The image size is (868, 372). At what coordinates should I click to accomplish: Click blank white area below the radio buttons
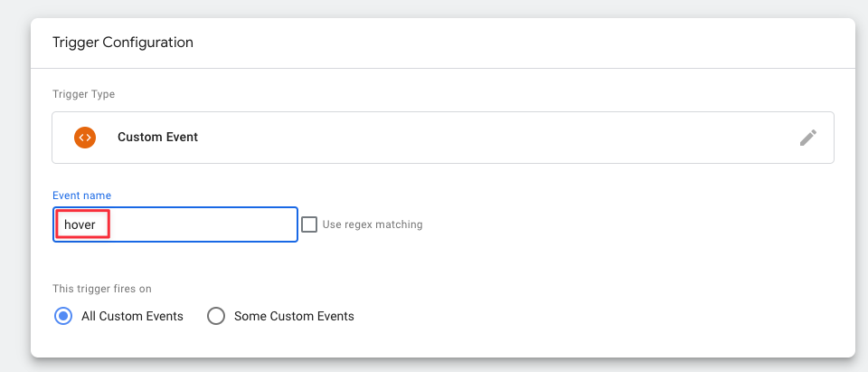[x=443, y=343]
